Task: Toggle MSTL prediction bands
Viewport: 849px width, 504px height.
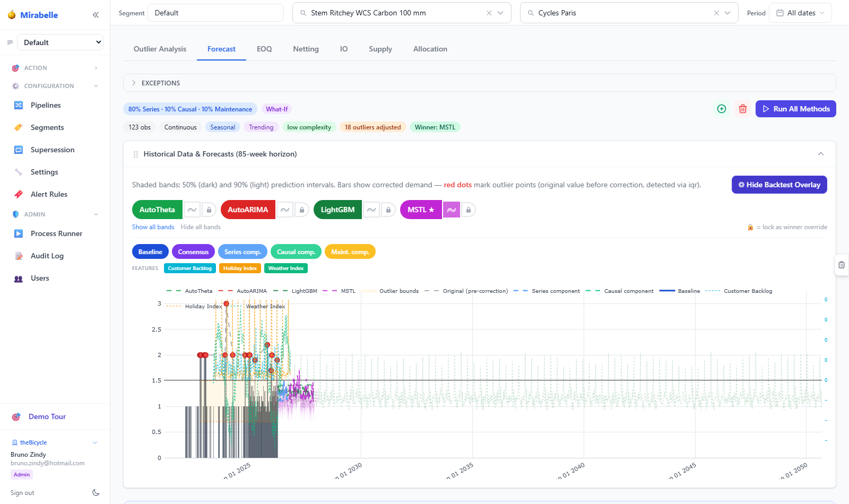Action: pyautogui.click(x=452, y=210)
